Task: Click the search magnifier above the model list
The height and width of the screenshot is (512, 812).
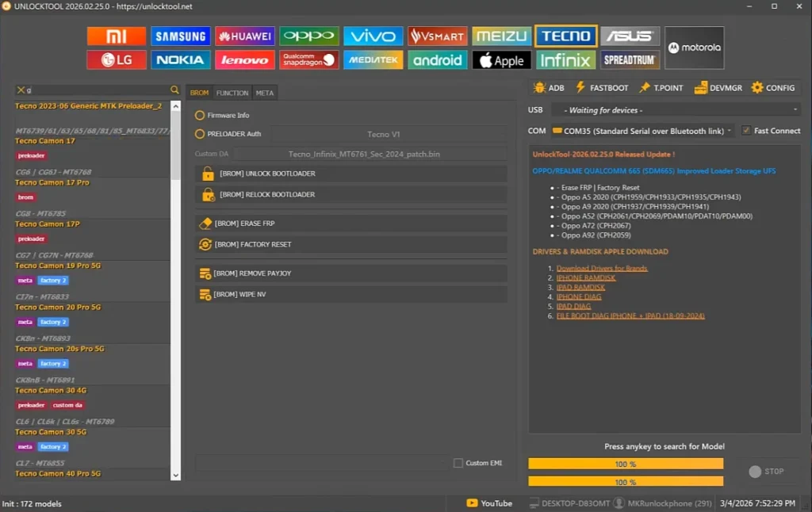Action: 174,90
